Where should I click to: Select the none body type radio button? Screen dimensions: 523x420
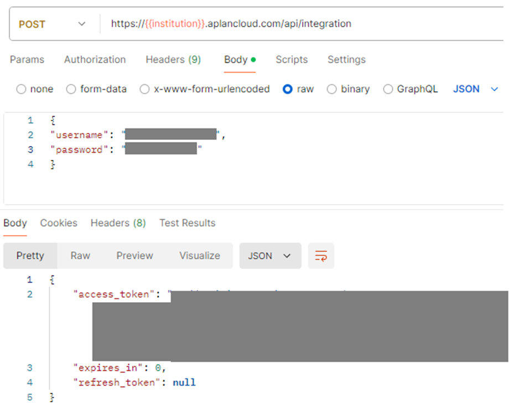tap(22, 89)
